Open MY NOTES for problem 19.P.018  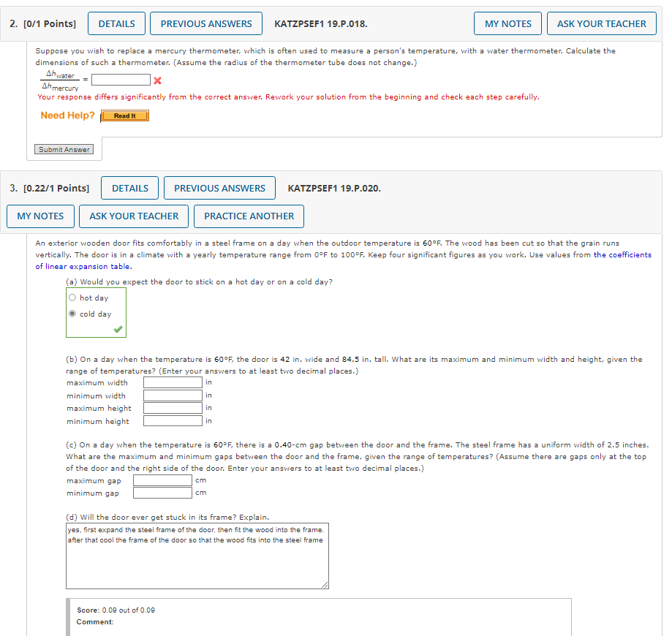[507, 23]
